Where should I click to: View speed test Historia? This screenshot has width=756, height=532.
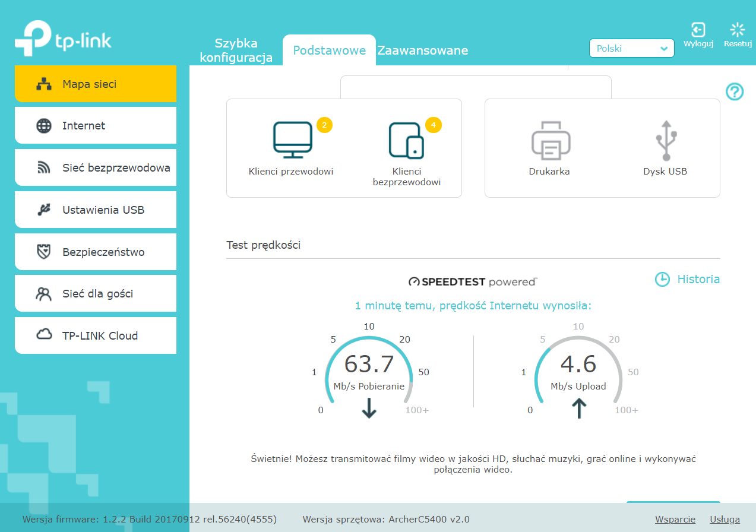coord(688,279)
